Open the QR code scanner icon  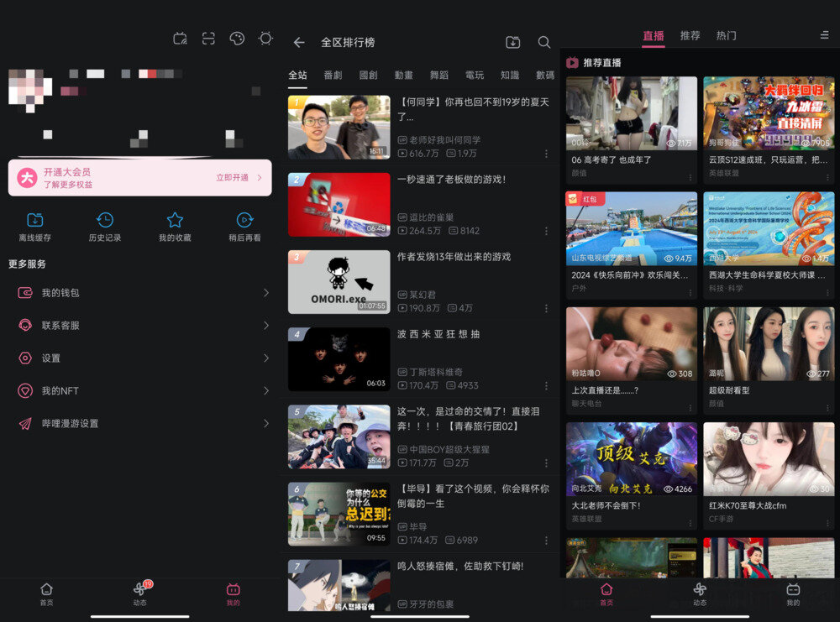207,39
